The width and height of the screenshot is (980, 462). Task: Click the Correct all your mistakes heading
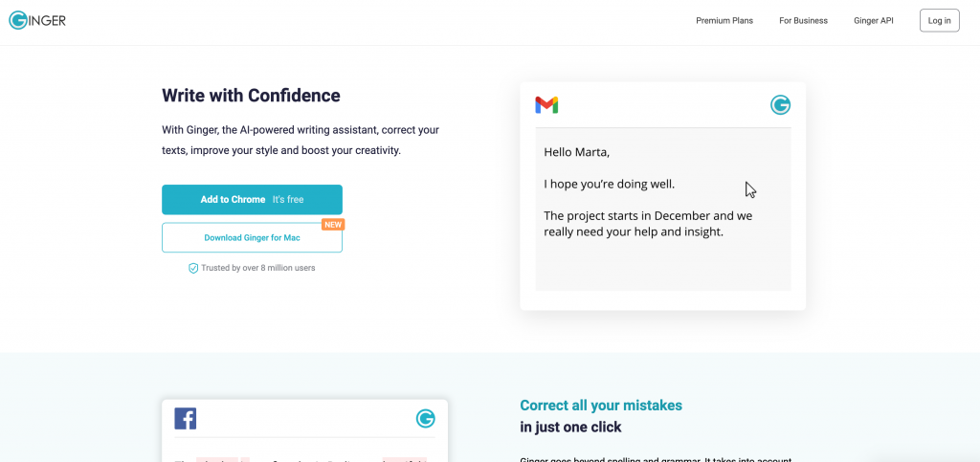601,406
